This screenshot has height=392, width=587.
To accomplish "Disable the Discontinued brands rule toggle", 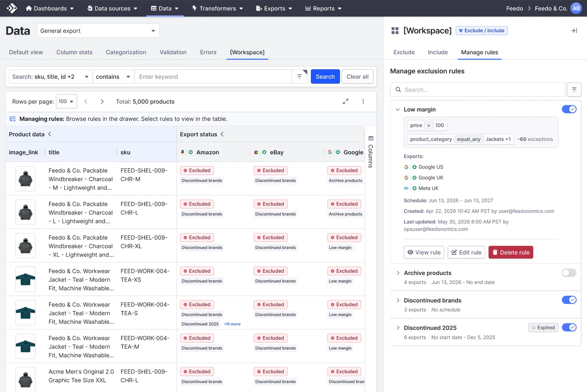I will point(569,300).
